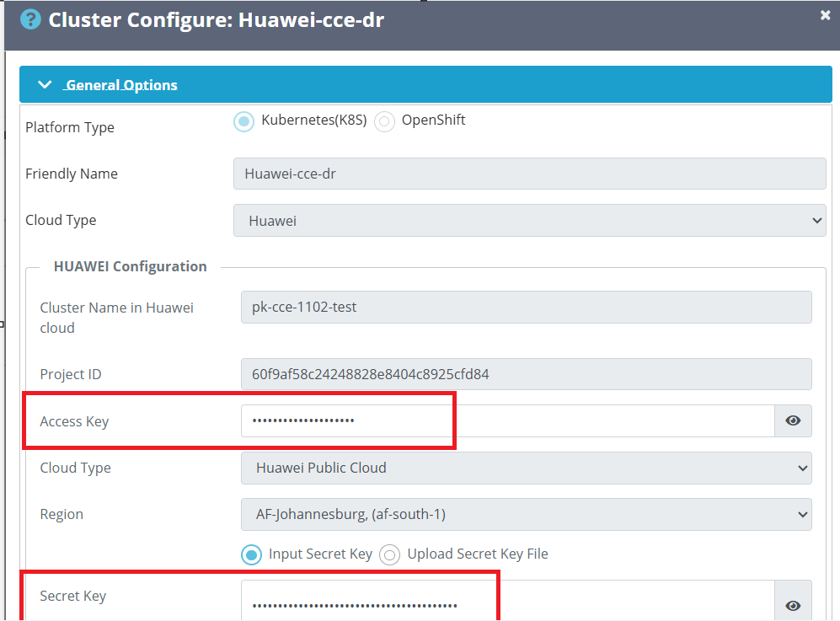Click the Cluster Name in Huawei cloud field
Screen dimensions: 840x621
coord(526,307)
